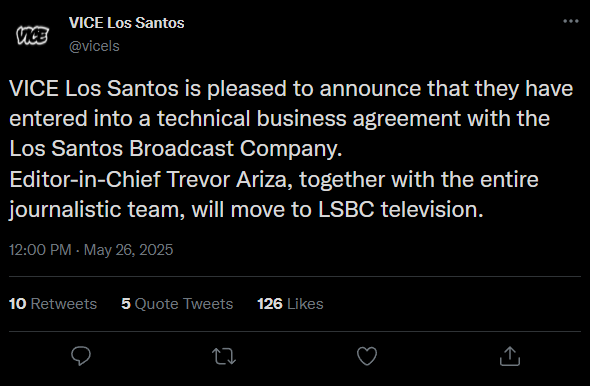Share the tweet via the upload arrow icon
Screen dimensions: 590x386
(x=510, y=356)
